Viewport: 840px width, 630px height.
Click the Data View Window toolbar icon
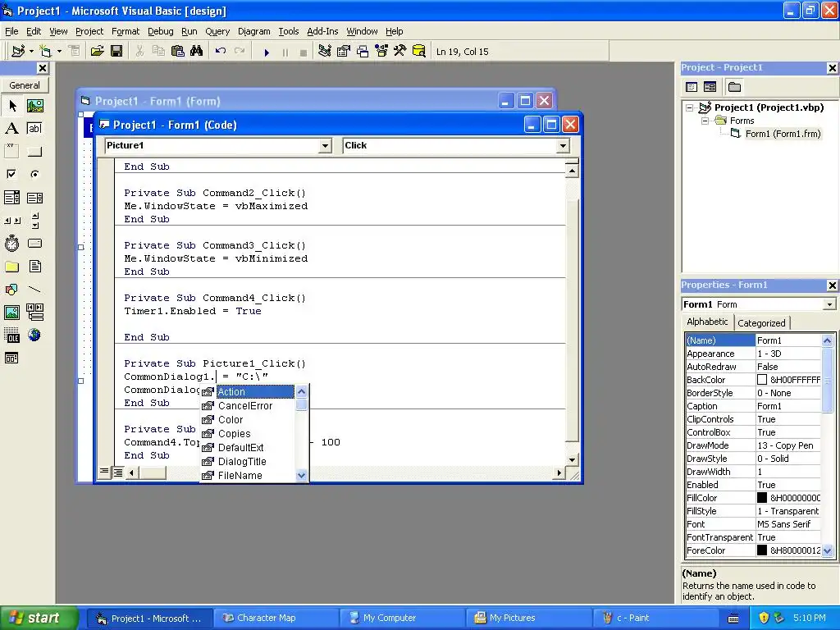tap(419, 52)
